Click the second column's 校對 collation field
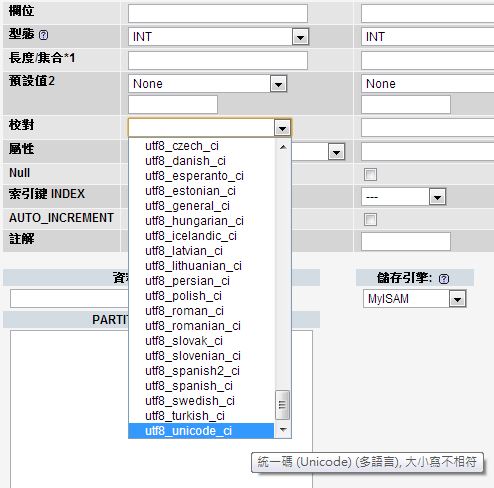The height and width of the screenshot is (488, 494). pos(428,128)
